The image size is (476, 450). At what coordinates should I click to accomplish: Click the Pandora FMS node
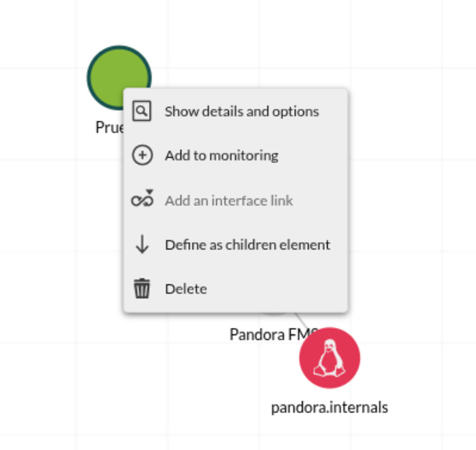point(275,310)
